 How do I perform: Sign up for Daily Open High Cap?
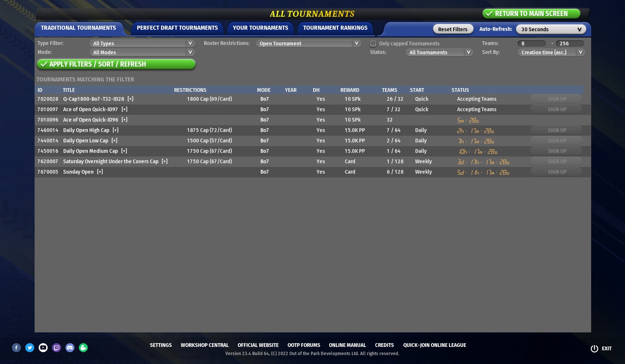tap(557, 130)
